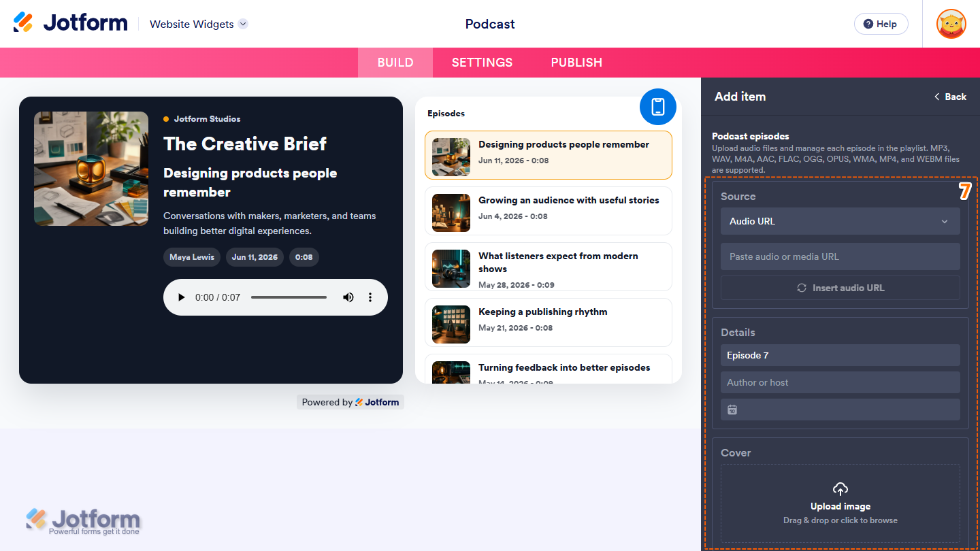Click the Podcast episodes heading
Screen dimensions: 980x551
pos(751,136)
